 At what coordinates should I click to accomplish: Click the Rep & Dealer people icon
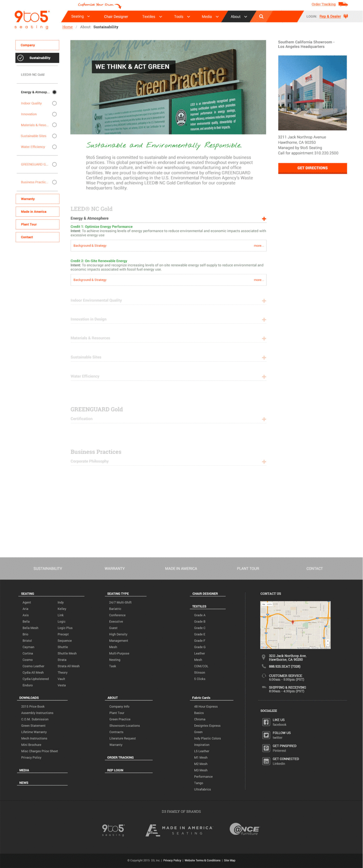(345, 16)
